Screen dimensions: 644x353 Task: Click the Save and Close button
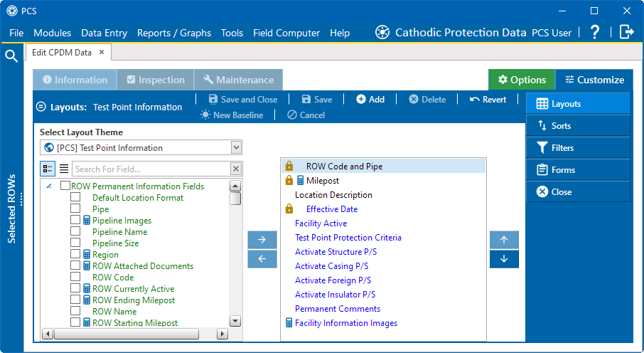coord(242,100)
